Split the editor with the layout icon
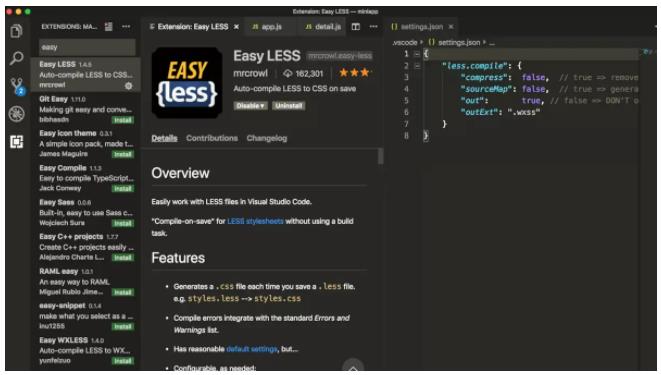The width and height of the screenshot is (661, 375). pos(356,27)
